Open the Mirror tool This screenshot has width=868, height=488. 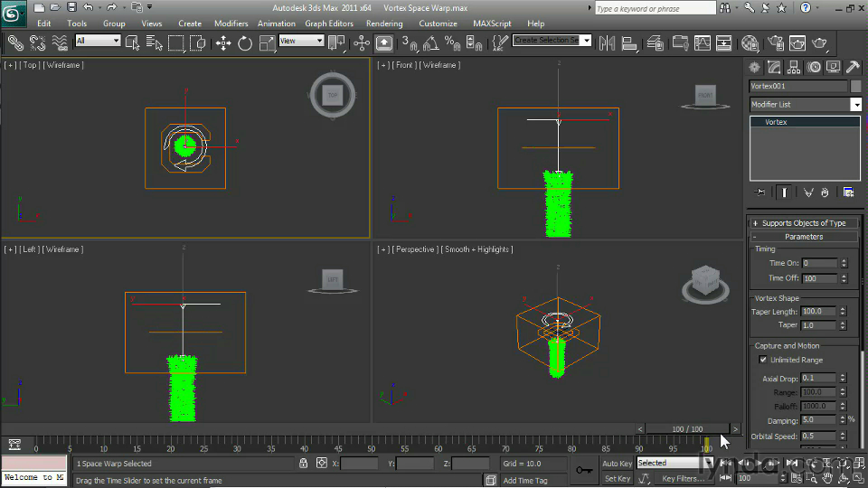point(607,42)
